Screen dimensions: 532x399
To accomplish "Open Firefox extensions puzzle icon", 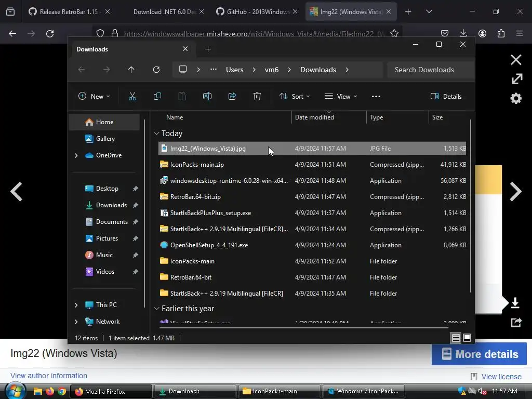I will point(501,33).
